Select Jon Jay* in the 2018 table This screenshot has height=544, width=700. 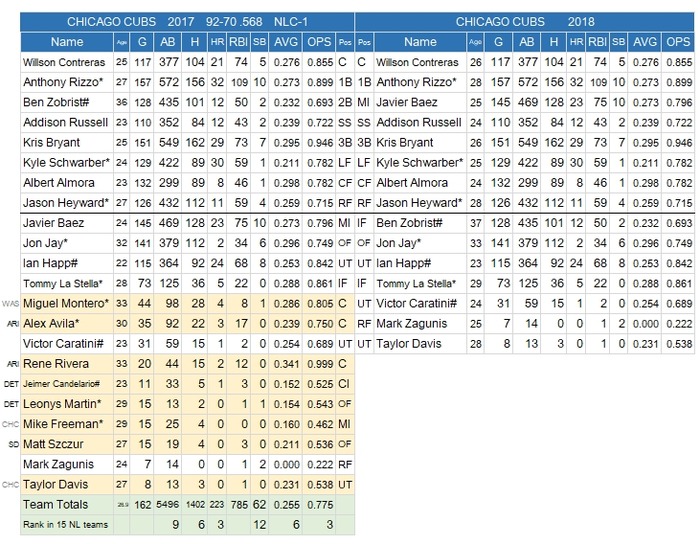click(398, 243)
